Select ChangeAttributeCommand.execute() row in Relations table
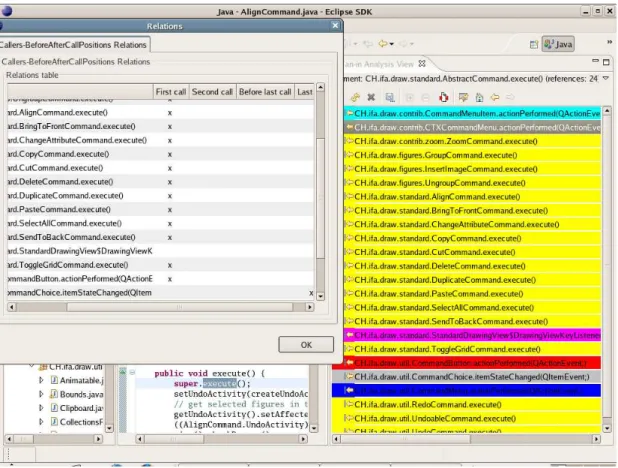618x468 pixels. 161,140
